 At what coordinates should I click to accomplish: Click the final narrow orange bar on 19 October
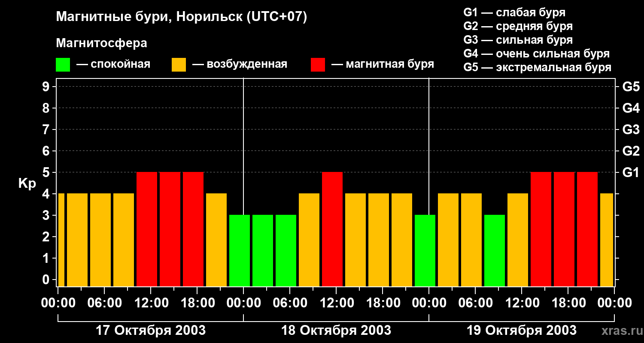coord(607,240)
